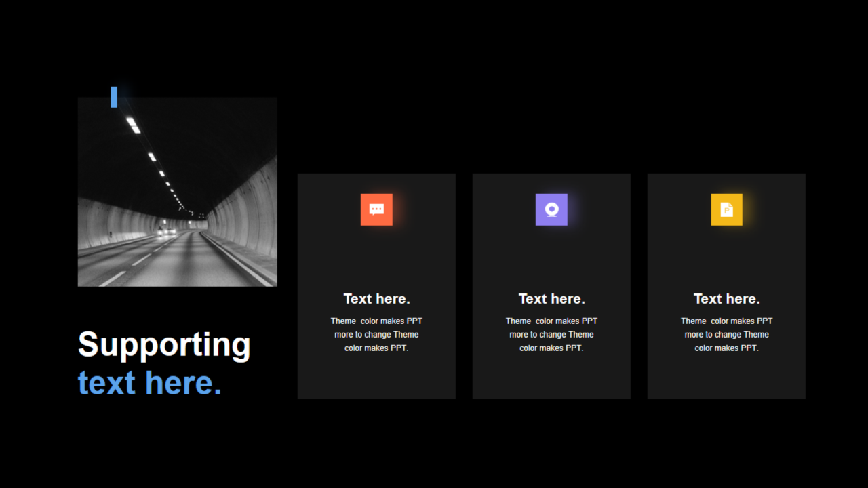Click the description paragraph under the webcam icon
868x488 pixels.
[551, 335]
